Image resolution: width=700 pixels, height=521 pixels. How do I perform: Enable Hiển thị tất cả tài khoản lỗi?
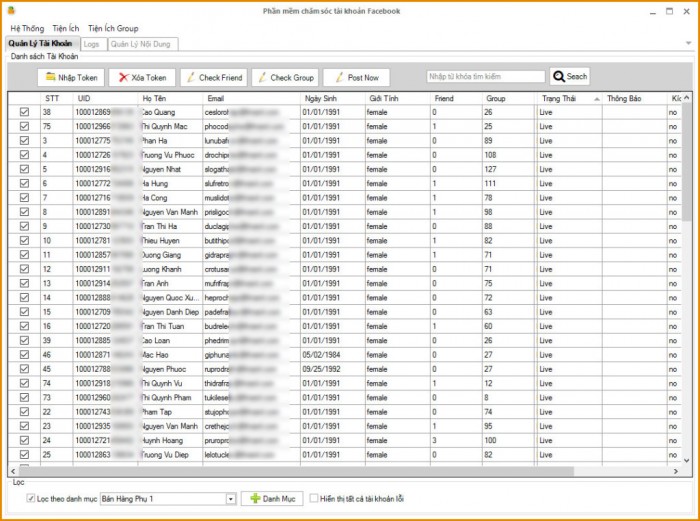pos(314,498)
